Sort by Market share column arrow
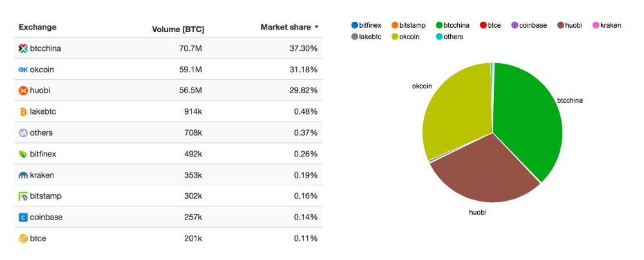 (316, 28)
